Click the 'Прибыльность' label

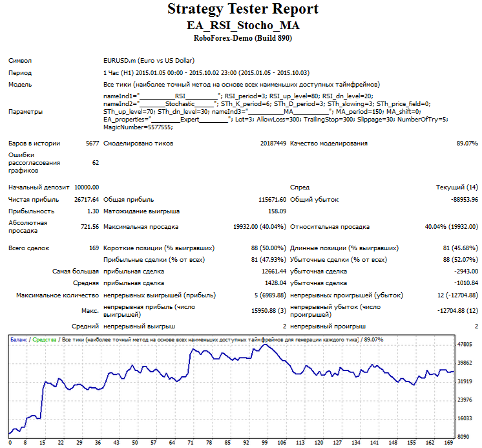click(32, 211)
